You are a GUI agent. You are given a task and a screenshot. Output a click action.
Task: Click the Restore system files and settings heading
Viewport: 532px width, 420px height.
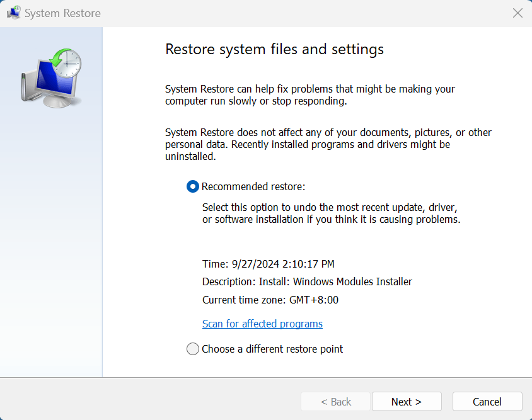coord(274,50)
